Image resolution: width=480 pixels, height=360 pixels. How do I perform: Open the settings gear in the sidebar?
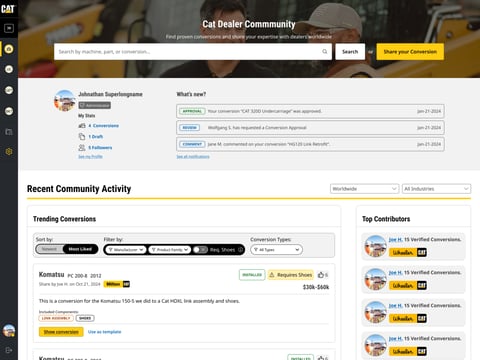(9, 152)
